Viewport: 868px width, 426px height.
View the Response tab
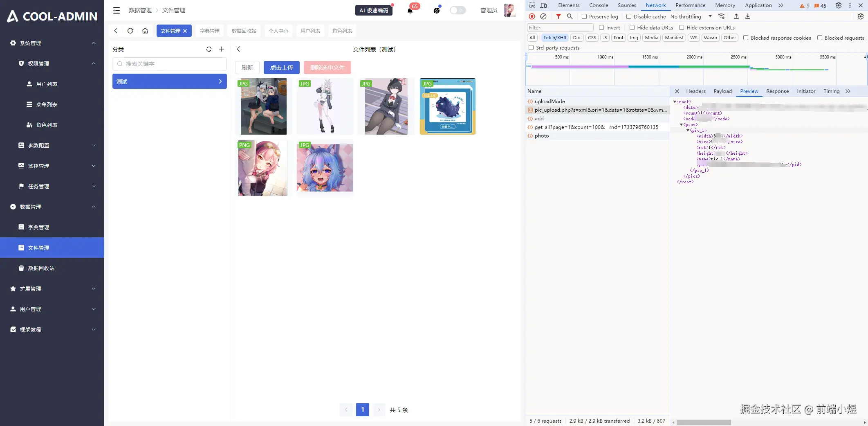click(777, 91)
